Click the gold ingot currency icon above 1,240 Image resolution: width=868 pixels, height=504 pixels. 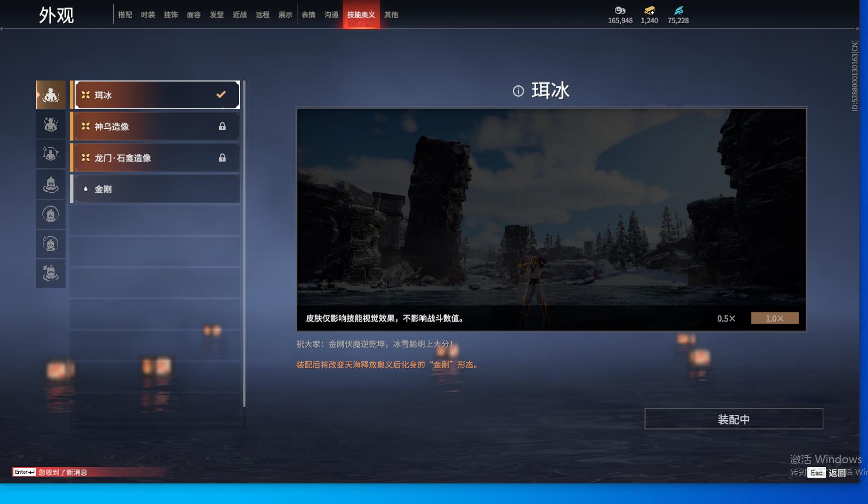tap(649, 10)
